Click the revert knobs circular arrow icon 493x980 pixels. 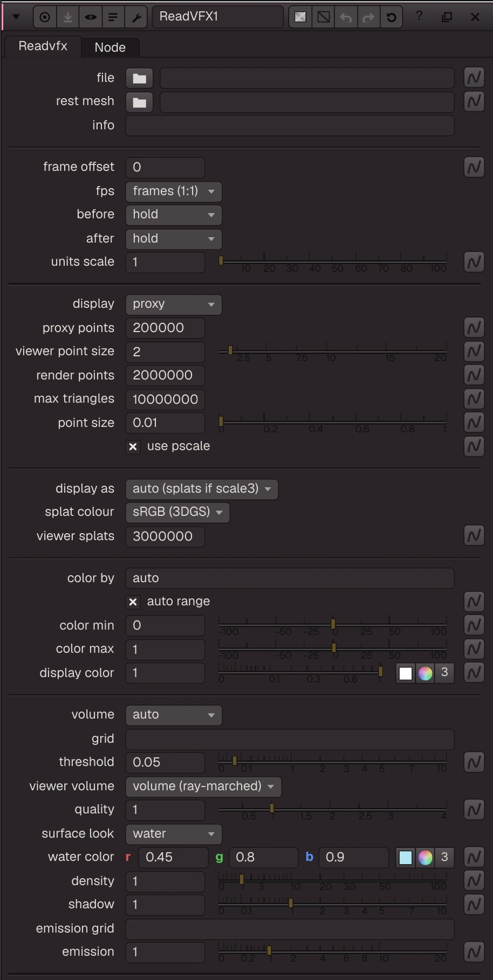(x=392, y=17)
